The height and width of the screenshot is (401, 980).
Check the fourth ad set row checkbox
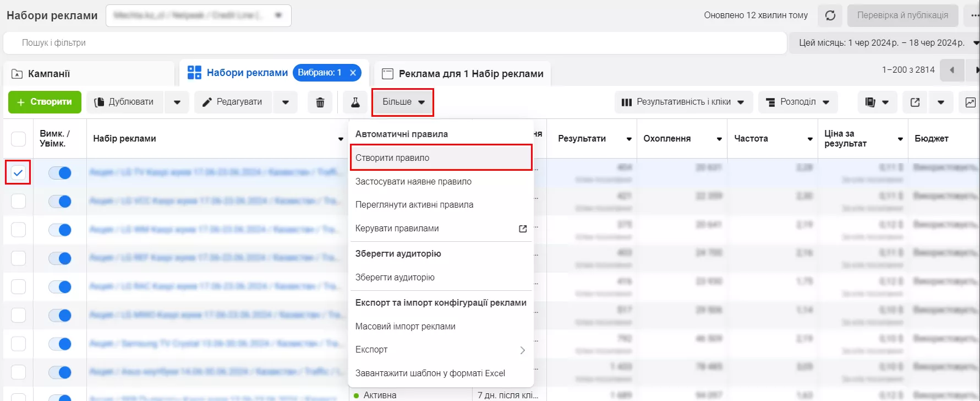point(18,259)
